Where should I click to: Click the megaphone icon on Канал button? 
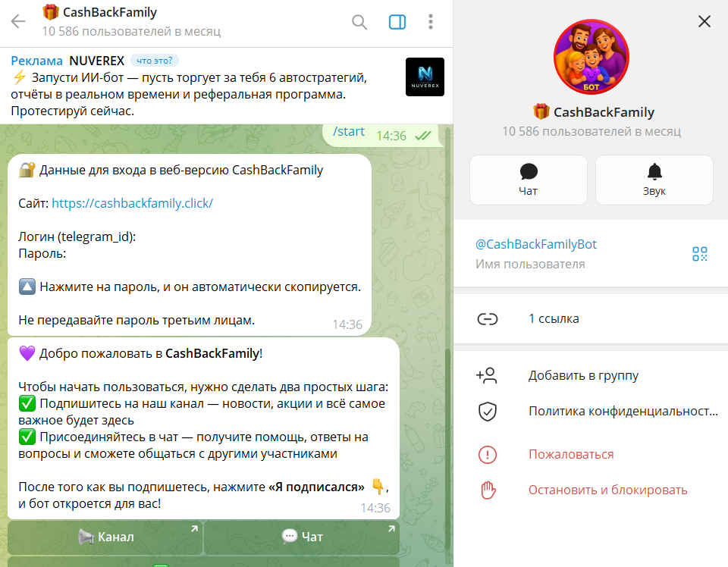tap(86, 537)
